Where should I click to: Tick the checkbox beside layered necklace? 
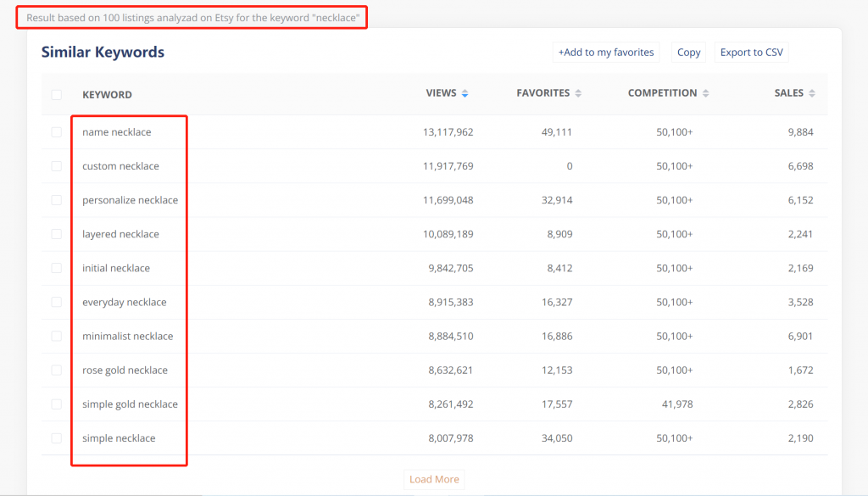(57, 234)
